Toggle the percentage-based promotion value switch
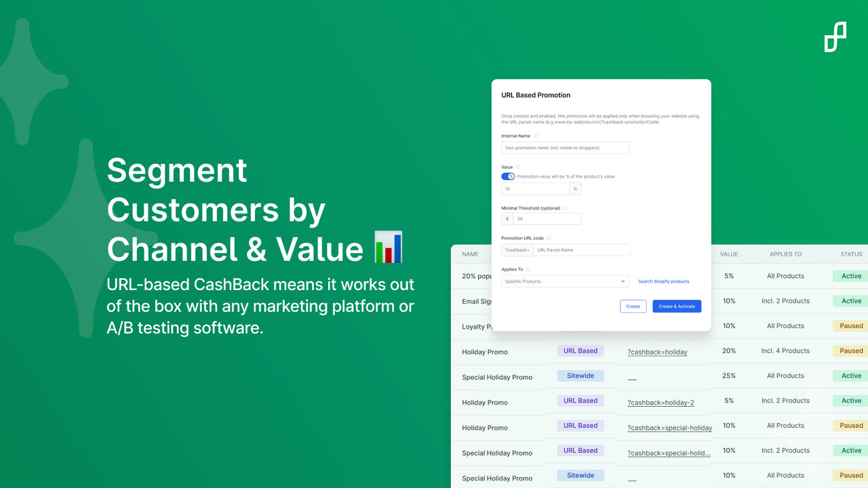Viewport: 868px width, 488px height. point(508,176)
